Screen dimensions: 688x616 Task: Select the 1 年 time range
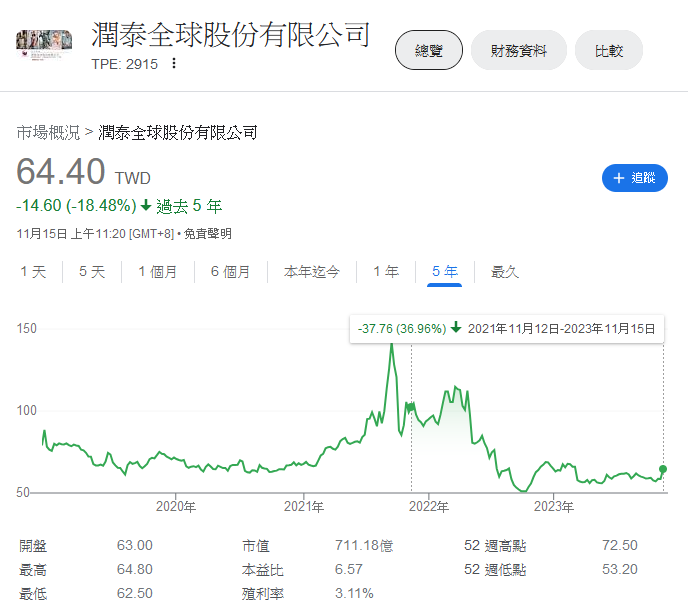(385, 271)
